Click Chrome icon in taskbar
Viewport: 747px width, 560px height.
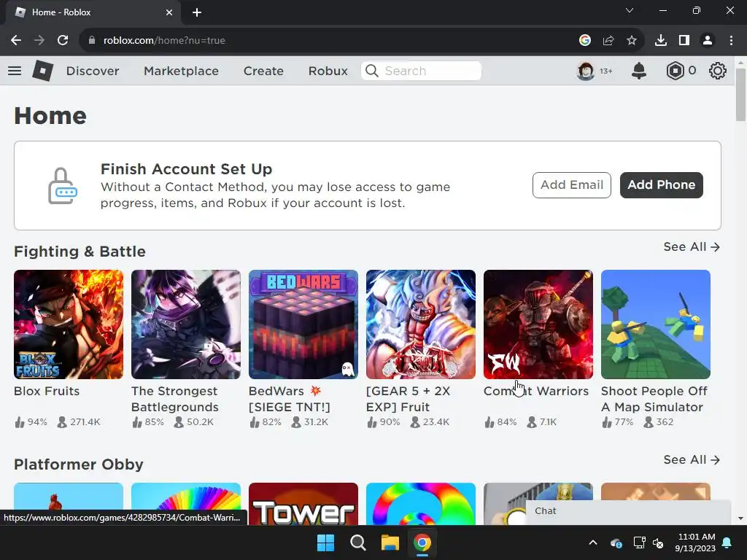pos(422,542)
